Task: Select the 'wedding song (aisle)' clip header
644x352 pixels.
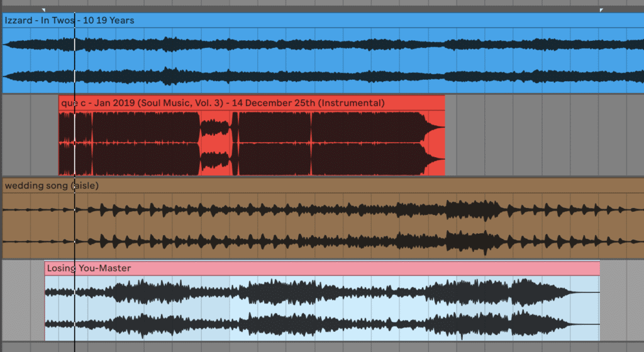Action: tap(323, 185)
